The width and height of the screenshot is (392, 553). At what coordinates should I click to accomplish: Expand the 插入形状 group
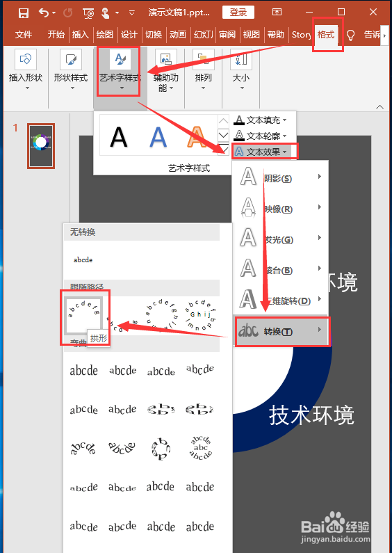click(x=26, y=70)
